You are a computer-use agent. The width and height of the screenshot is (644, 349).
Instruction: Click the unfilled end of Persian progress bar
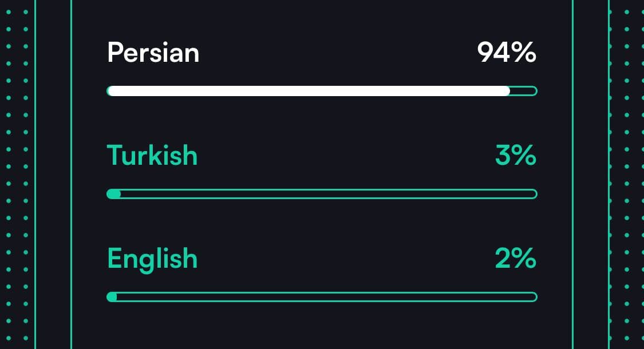tap(523, 91)
